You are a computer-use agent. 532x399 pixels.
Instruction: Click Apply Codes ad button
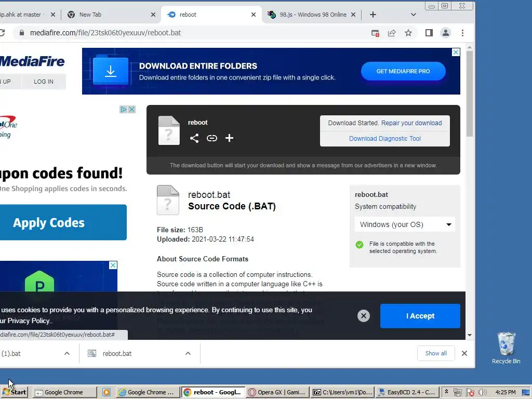click(63, 222)
